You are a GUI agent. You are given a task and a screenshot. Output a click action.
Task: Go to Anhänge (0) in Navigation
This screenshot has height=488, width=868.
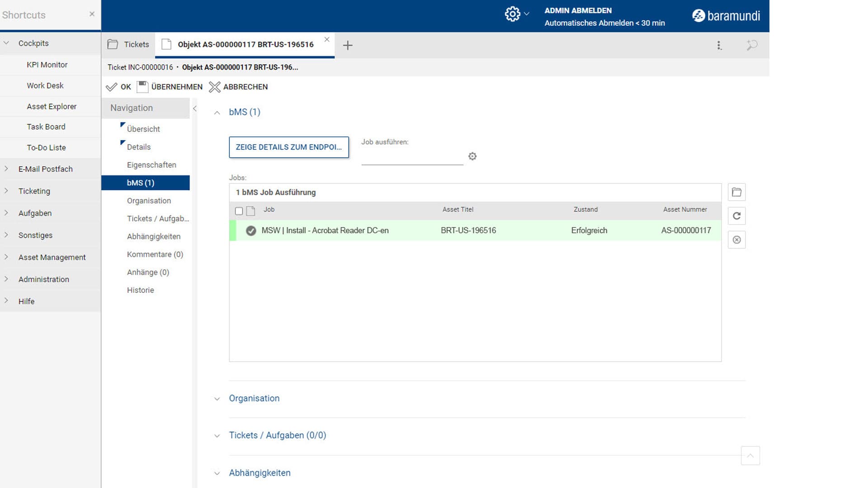coord(148,272)
